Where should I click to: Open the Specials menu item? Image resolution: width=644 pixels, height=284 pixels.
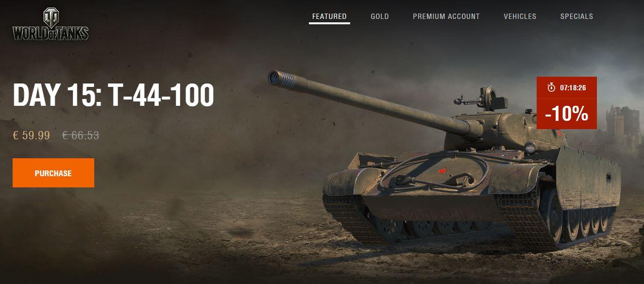pyautogui.click(x=577, y=16)
